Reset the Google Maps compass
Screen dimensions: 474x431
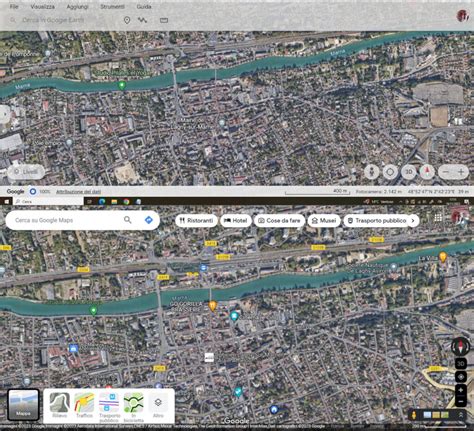[460, 347]
